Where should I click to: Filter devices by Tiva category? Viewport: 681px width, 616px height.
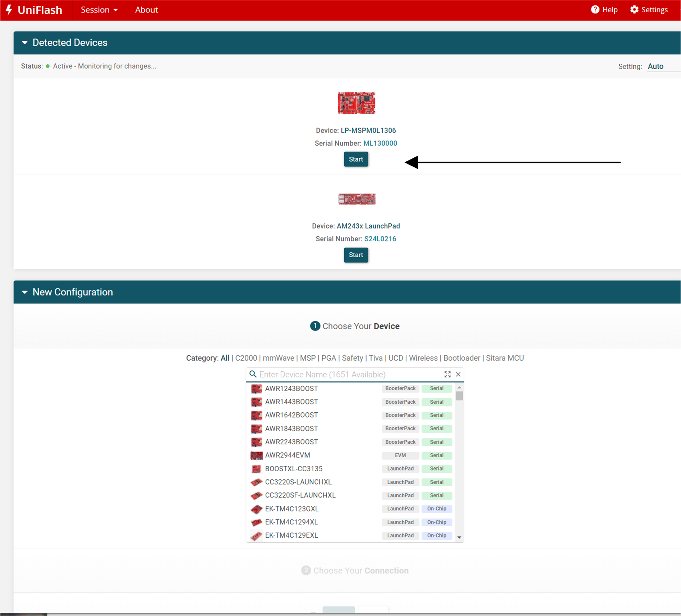[376, 358]
